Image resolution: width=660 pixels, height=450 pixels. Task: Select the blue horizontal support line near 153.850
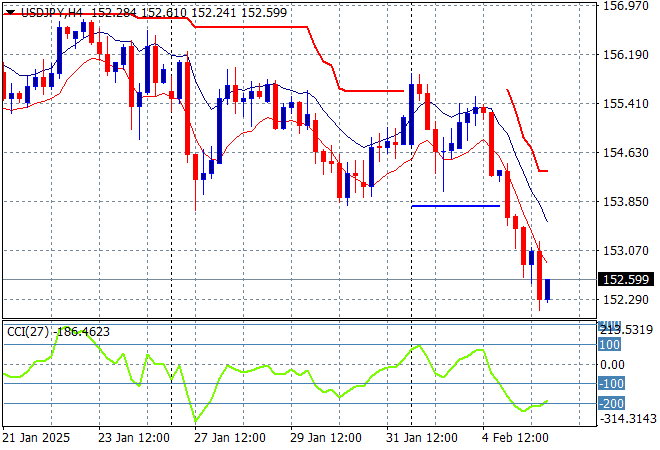click(456, 206)
